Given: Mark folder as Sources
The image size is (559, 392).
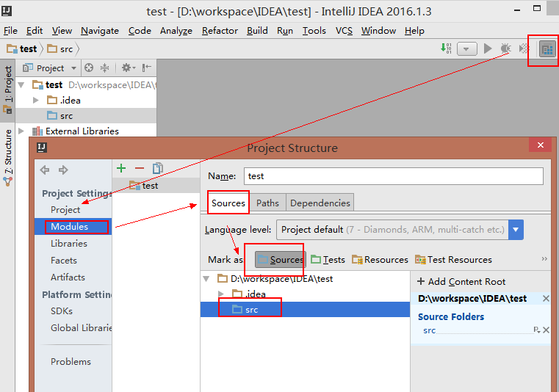Looking at the screenshot, I should click(x=280, y=259).
